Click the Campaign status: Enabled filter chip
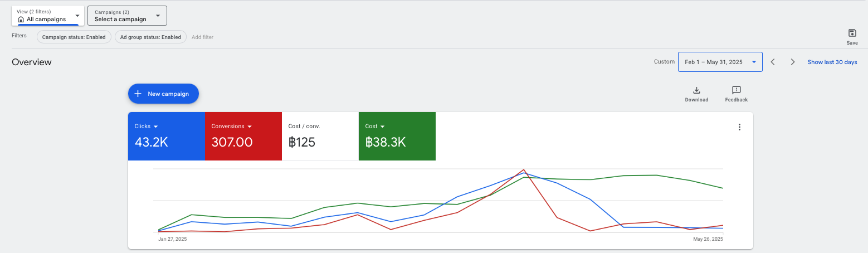 (x=74, y=37)
